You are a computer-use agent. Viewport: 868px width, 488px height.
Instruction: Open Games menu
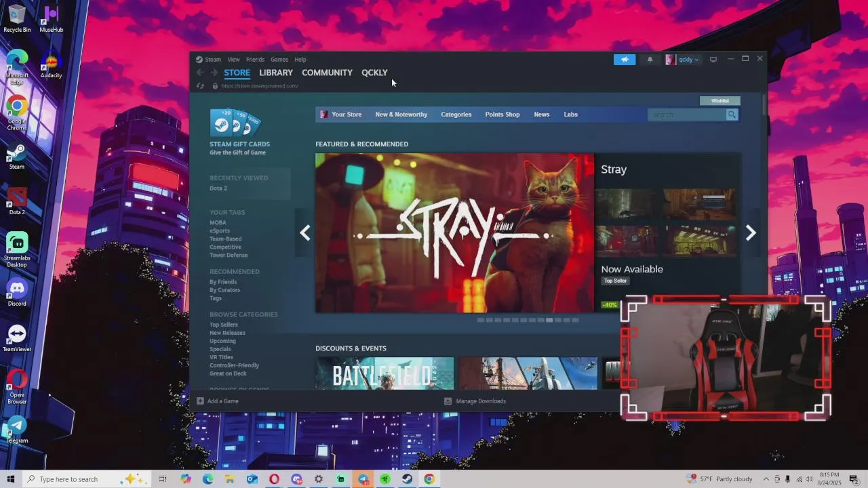coord(279,60)
